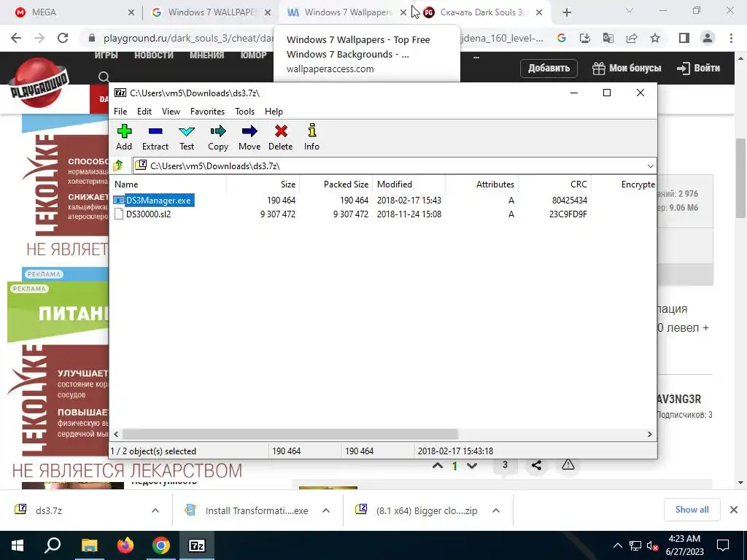Click the Add toolbar icon in 7-Zip

[x=124, y=138]
